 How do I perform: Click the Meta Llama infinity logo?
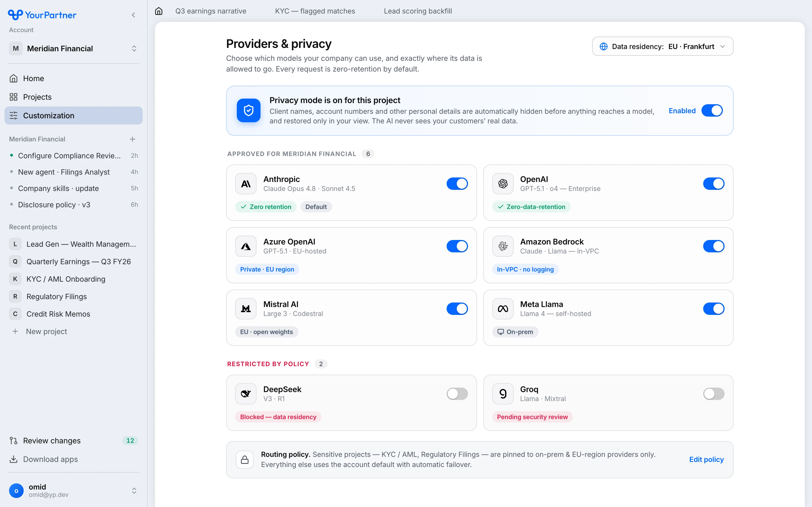pos(503,309)
